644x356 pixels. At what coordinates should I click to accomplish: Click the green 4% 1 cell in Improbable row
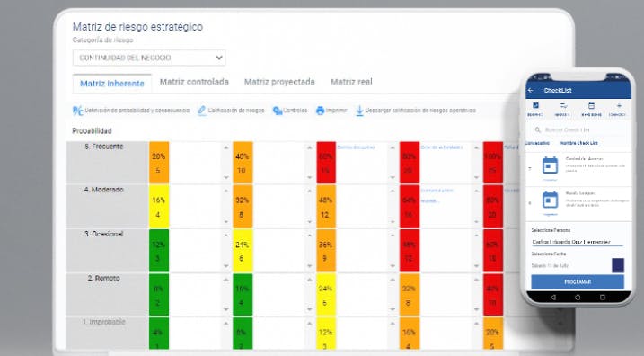click(159, 334)
